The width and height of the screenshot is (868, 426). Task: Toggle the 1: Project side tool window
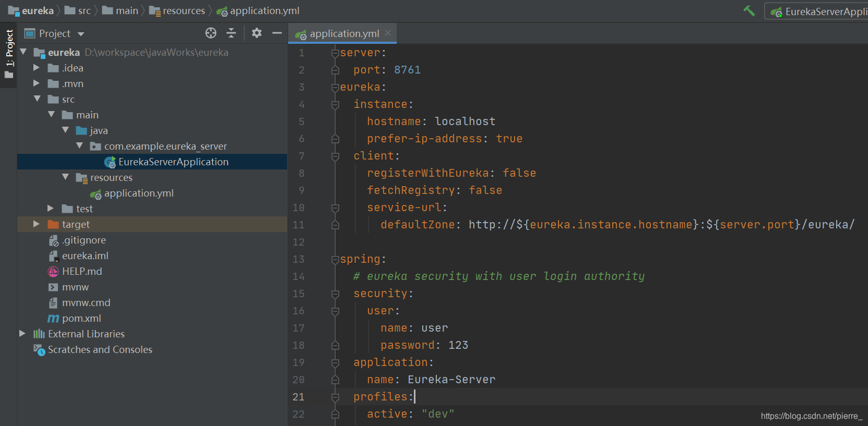coord(9,54)
